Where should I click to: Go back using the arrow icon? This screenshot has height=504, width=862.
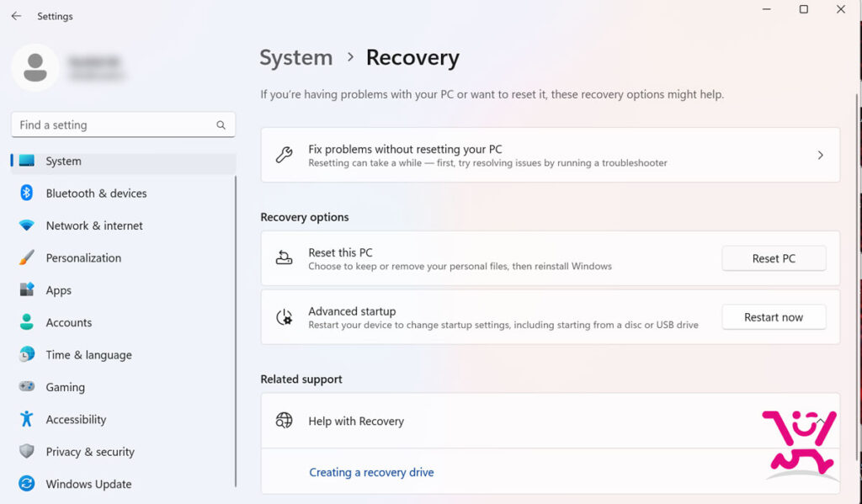[x=17, y=16]
